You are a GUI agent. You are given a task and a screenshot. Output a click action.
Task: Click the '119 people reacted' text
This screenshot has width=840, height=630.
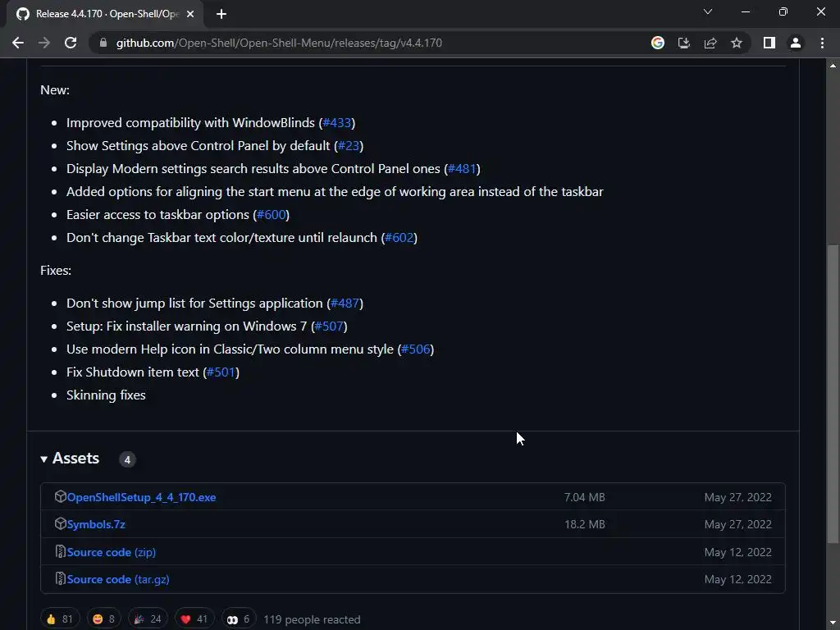(312, 619)
